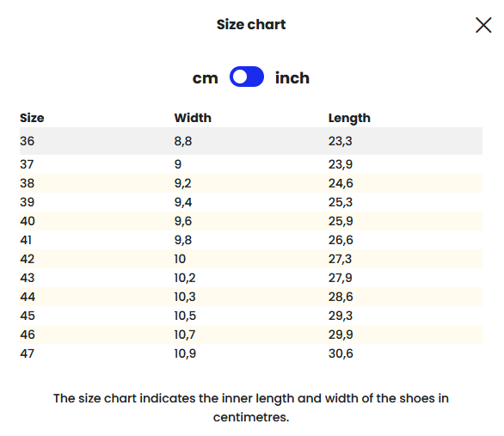Select the size 37 row
Viewport: 504px width, 436px height.
tap(251, 164)
